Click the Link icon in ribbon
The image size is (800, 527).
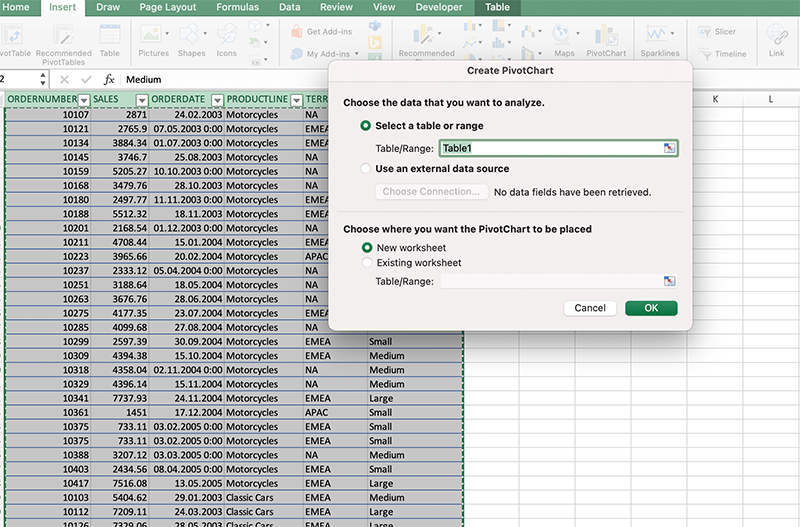click(776, 35)
